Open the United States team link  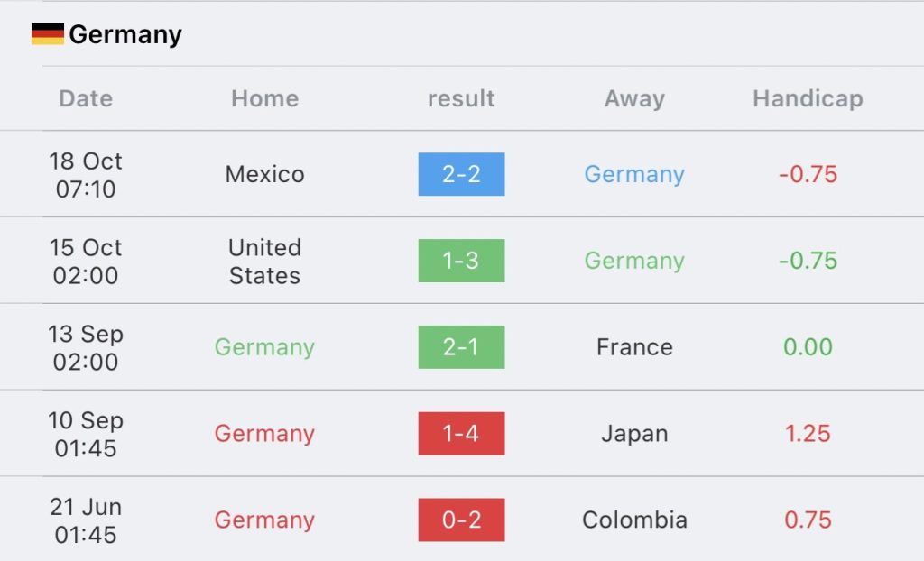coord(264,261)
